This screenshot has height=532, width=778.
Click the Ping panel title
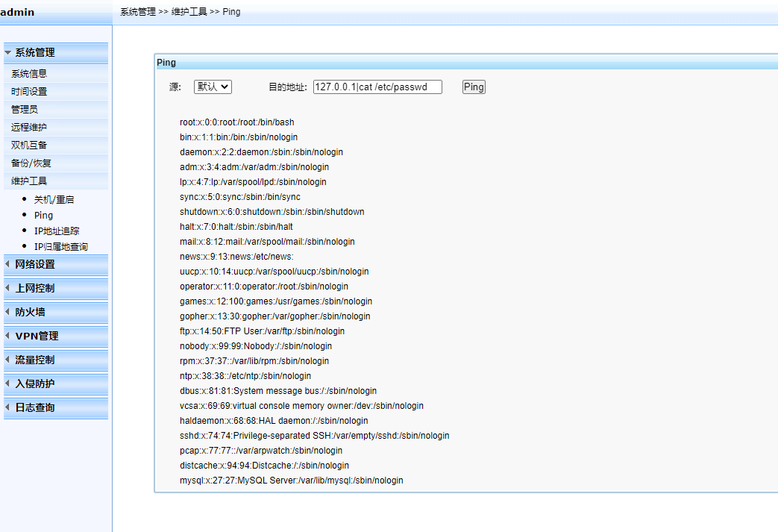tap(166, 63)
